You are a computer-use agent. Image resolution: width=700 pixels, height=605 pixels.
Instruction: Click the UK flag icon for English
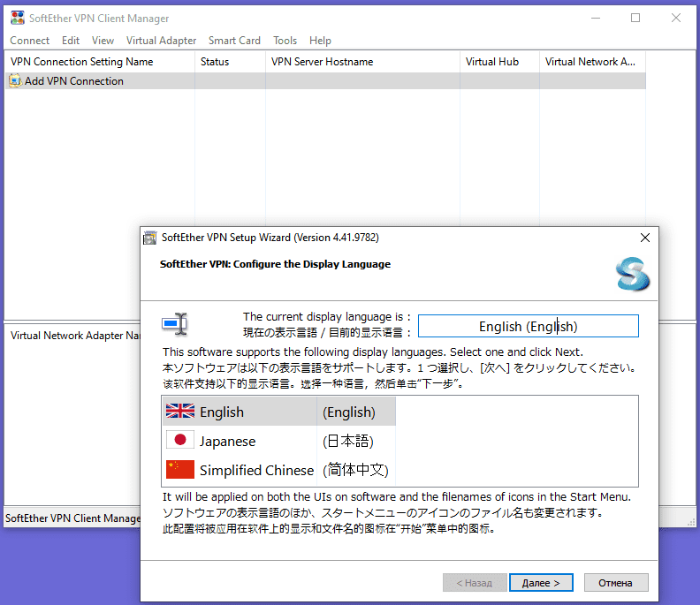[180, 411]
